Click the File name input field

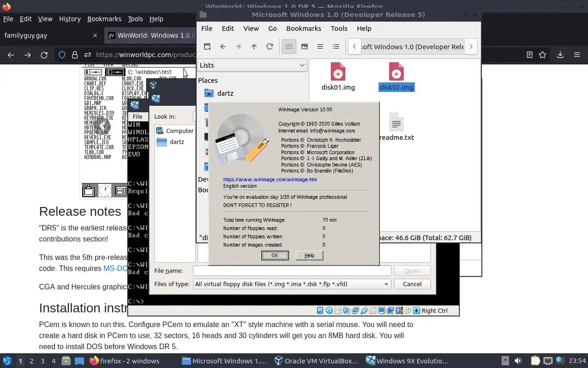[292, 270]
